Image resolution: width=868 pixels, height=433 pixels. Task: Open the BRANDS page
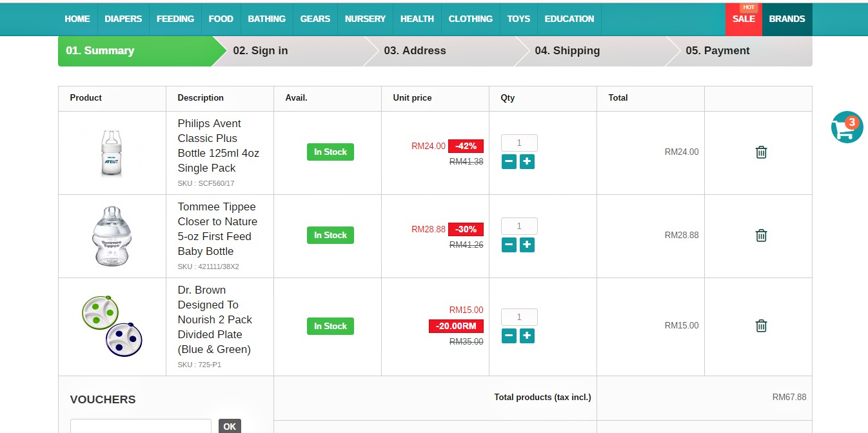[787, 19]
